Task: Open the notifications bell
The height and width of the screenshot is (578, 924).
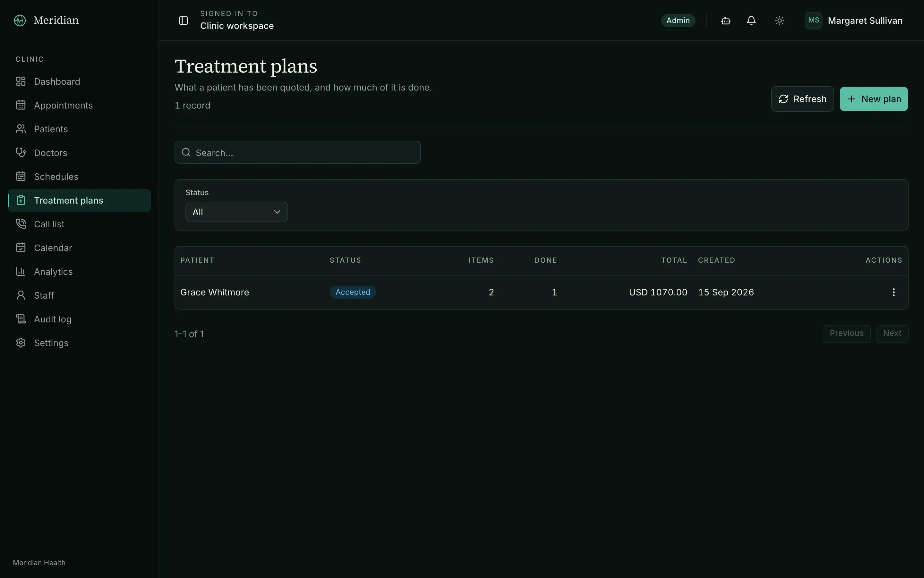Action: [751, 20]
